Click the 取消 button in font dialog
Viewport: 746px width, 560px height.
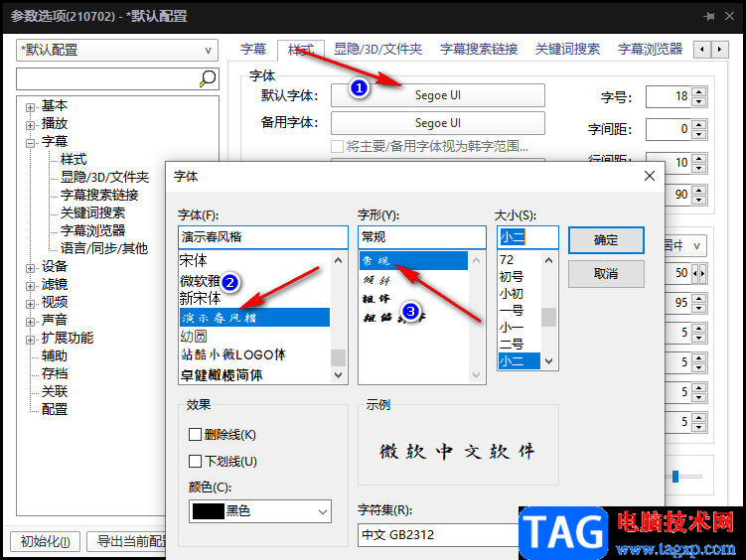coord(606,274)
